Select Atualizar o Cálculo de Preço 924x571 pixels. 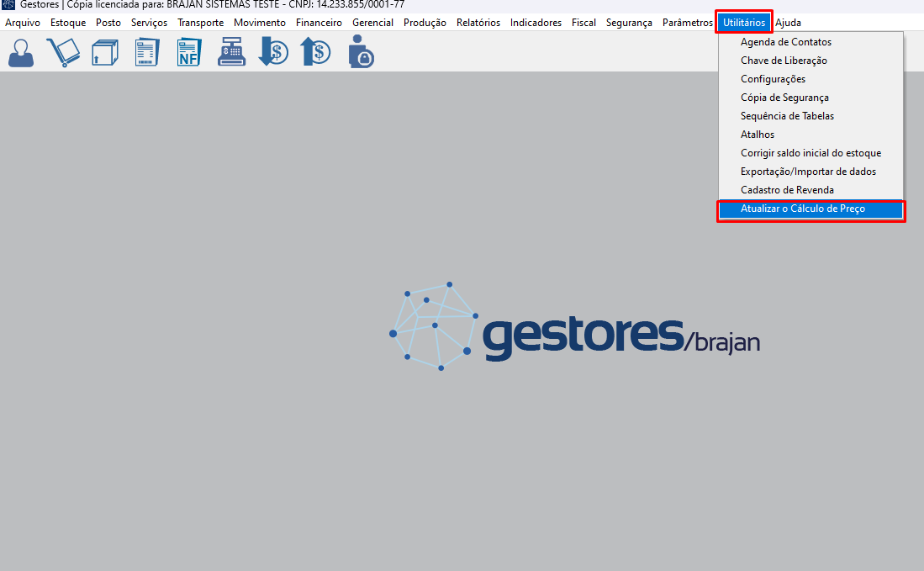point(802,209)
